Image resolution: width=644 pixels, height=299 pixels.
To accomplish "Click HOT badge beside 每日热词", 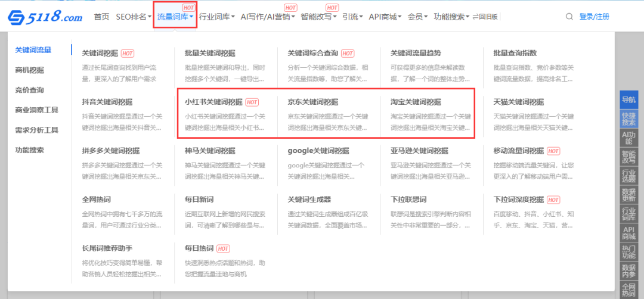I will coord(223,248).
